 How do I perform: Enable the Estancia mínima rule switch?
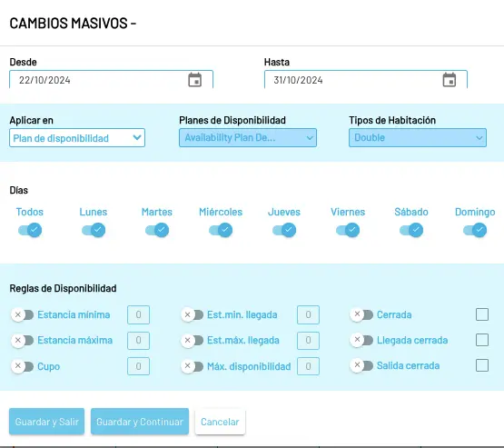pos(22,314)
